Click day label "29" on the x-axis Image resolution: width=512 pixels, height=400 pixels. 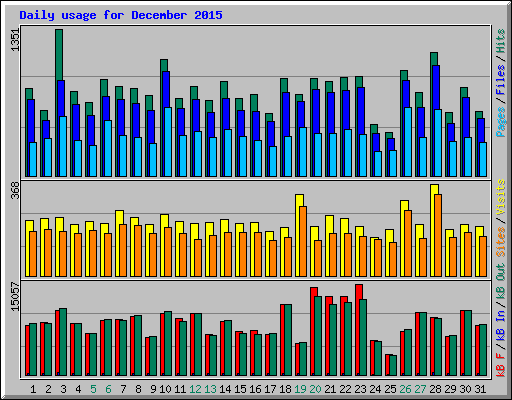tap(450, 389)
